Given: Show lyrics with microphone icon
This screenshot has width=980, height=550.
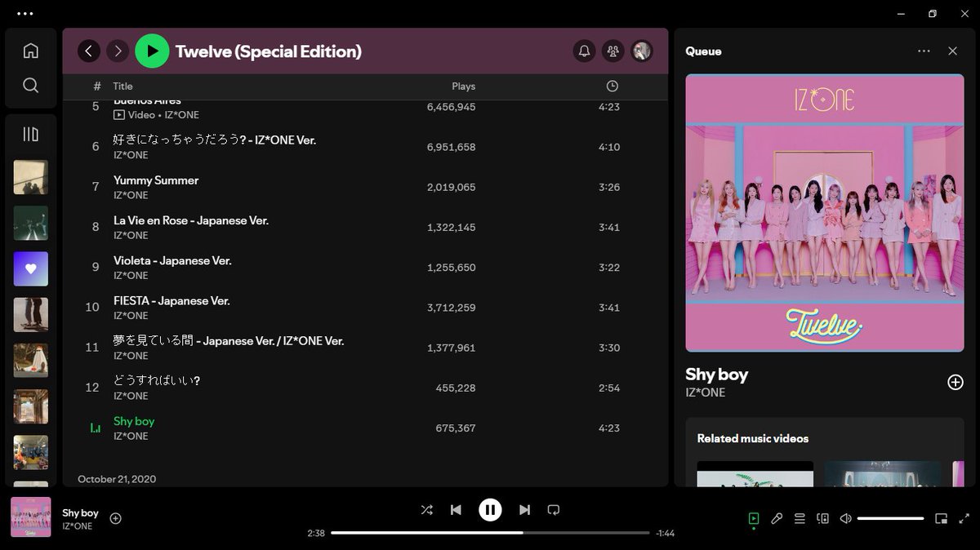Looking at the screenshot, I should click(777, 518).
